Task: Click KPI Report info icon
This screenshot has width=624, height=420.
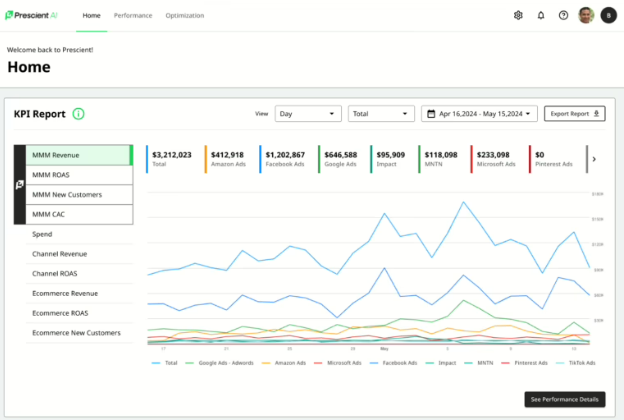Action: click(78, 114)
